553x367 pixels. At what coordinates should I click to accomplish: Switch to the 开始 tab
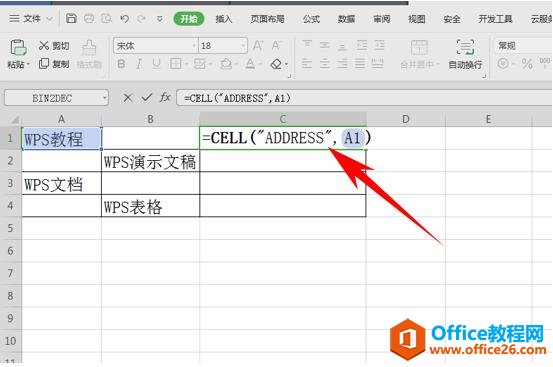tap(189, 19)
